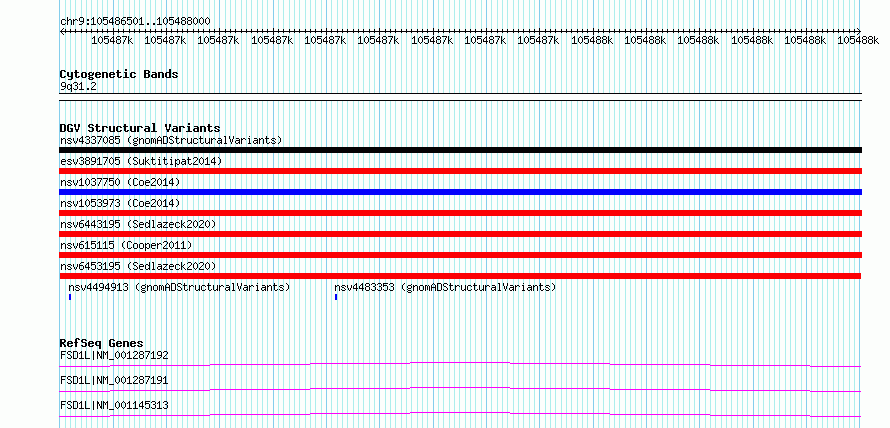This screenshot has width=890, height=428.
Task: Open variant nsv1053973 Coe2014 label
Action: [120, 203]
